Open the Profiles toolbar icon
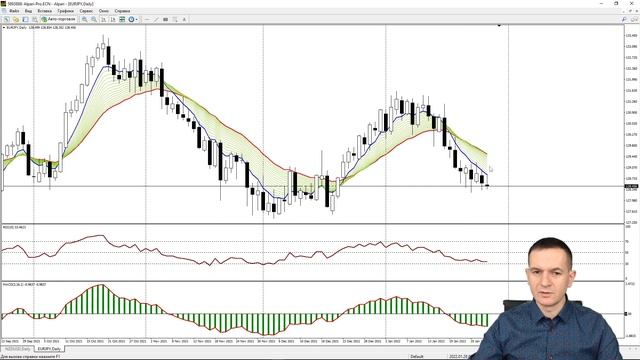This screenshot has height=360, width=640. pyautogui.click(x=16, y=19)
